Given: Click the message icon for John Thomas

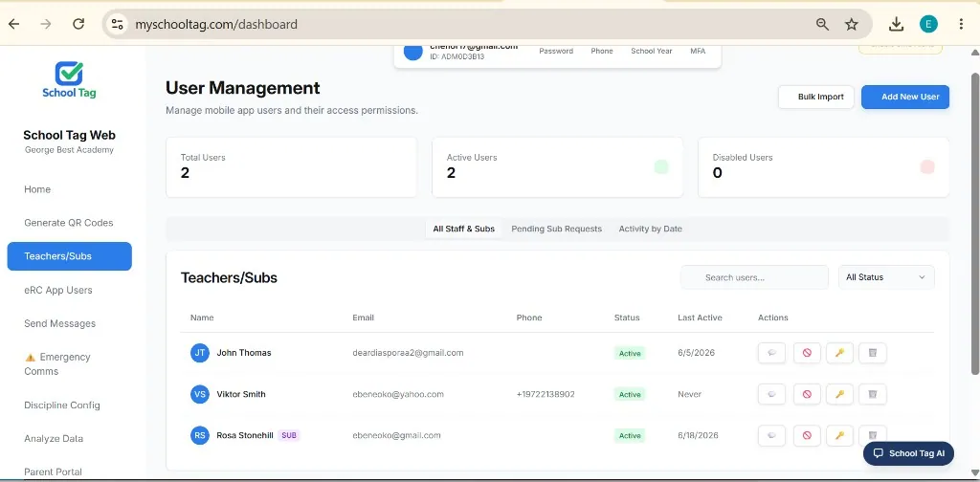Looking at the screenshot, I should coord(771,353).
